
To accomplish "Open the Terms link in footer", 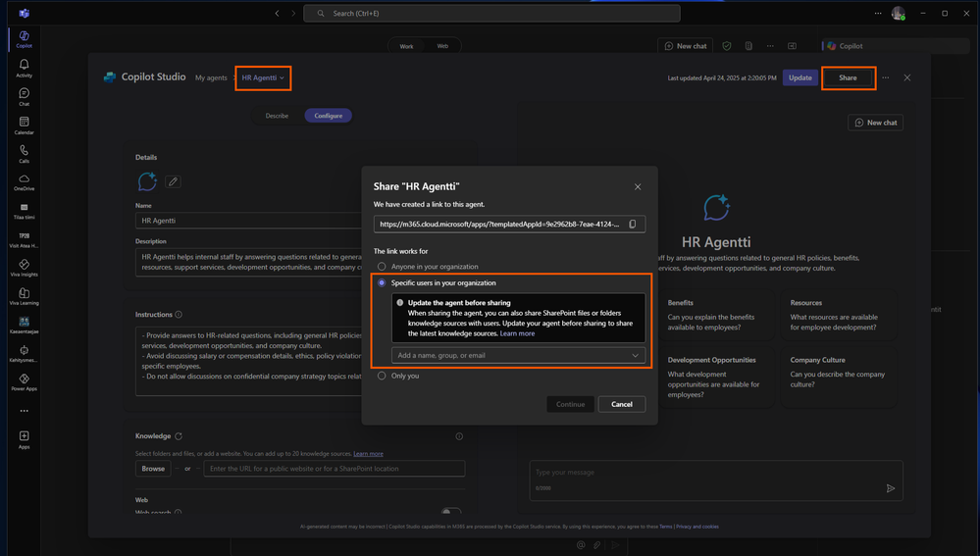I will tap(666, 527).
